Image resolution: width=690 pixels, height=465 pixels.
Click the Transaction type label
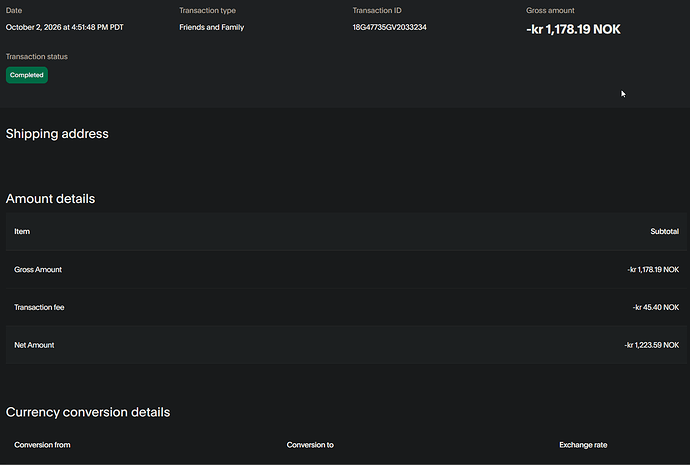[207, 11]
